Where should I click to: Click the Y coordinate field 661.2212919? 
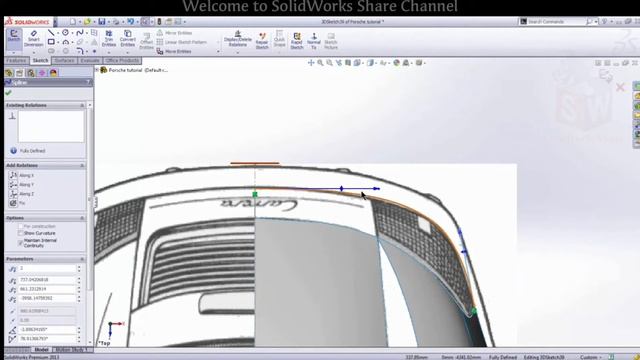tap(47, 289)
